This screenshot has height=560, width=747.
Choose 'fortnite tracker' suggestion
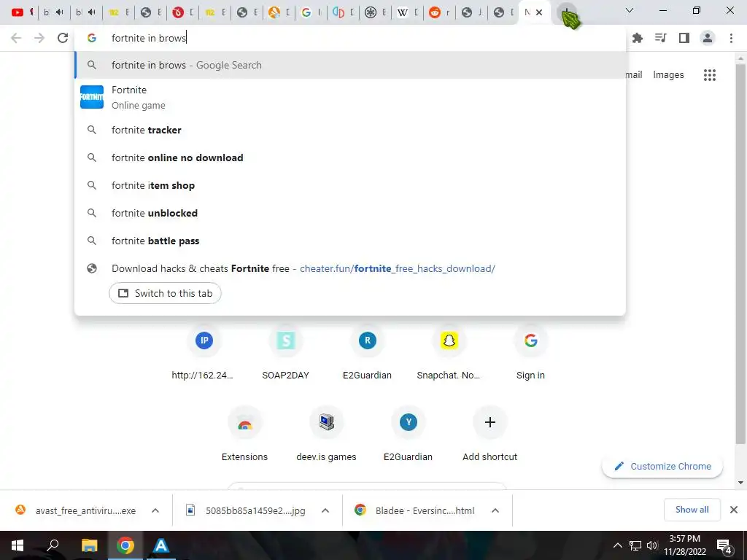(x=350, y=130)
